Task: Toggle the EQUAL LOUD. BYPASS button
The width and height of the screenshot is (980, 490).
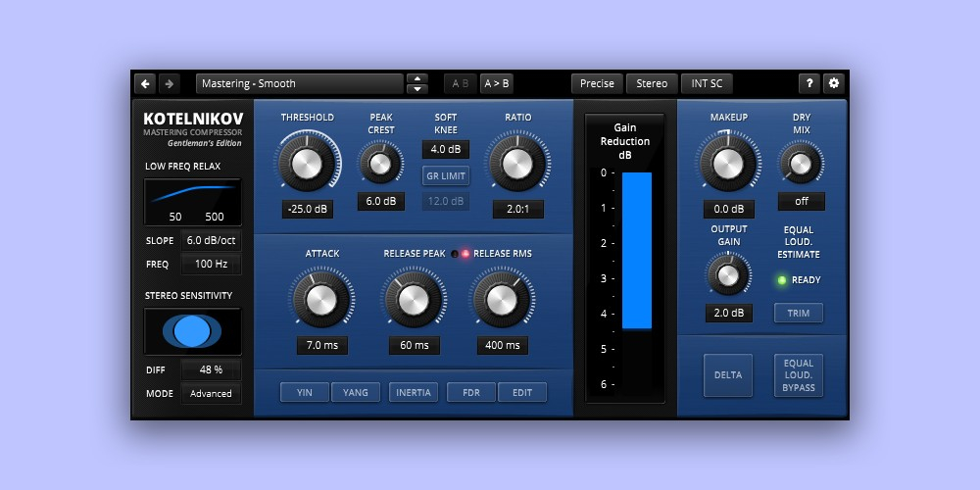Action: (x=799, y=375)
